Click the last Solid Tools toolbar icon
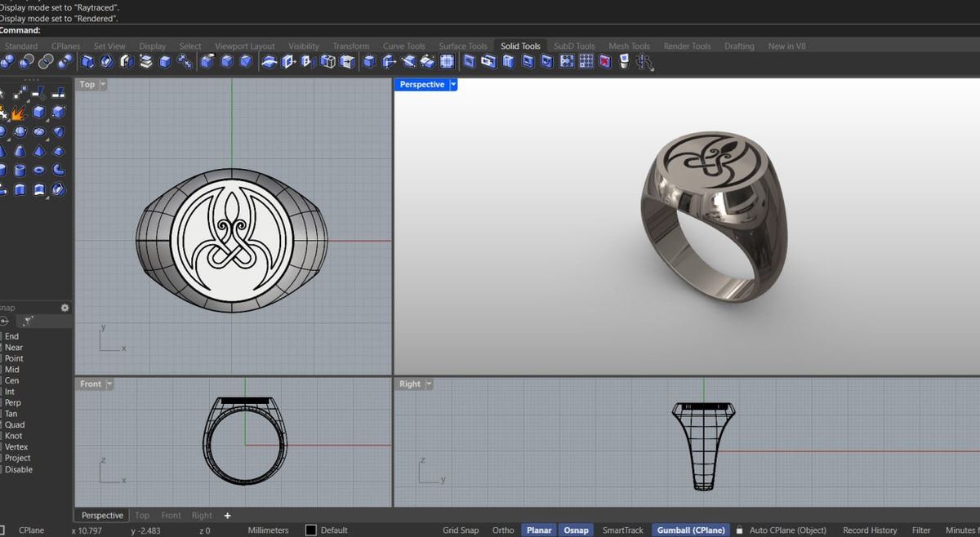Image resolution: width=980 pixels, height=537 pixels. point(644,62)
